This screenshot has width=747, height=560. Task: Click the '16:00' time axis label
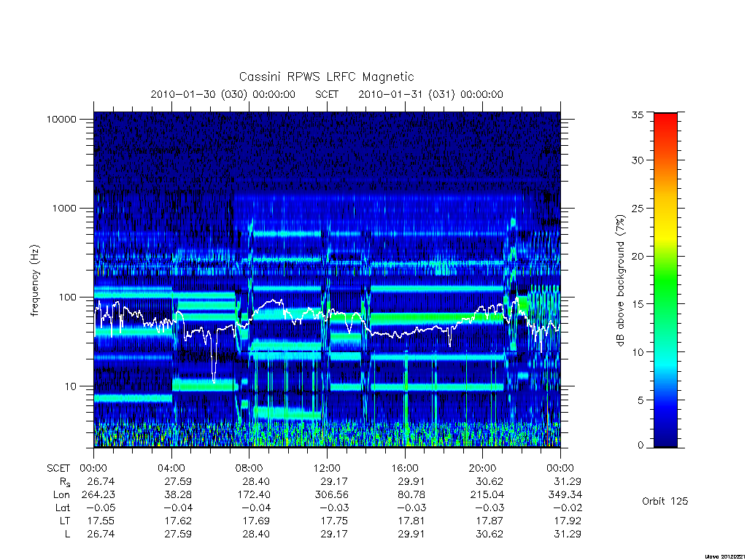click(x=405, y=468)
